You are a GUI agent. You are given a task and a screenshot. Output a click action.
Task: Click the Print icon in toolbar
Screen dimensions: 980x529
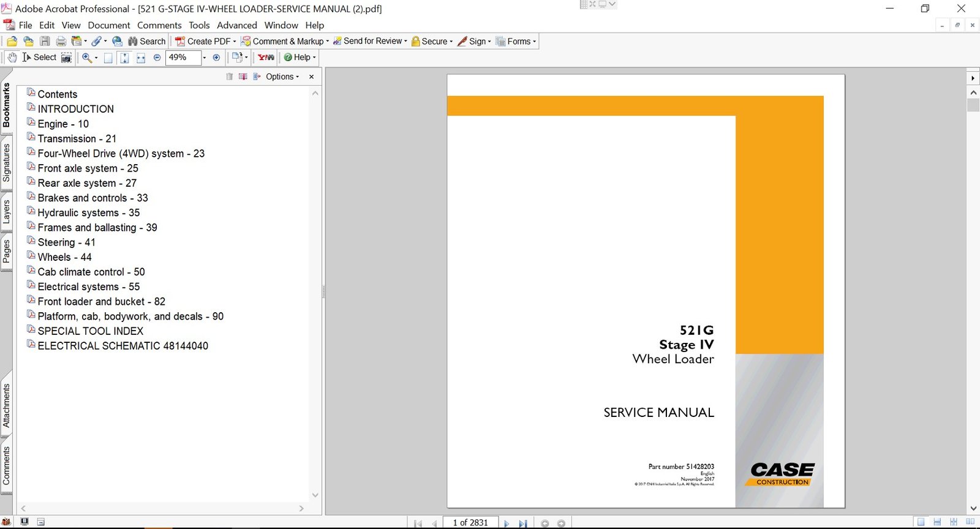click(61, 42)
